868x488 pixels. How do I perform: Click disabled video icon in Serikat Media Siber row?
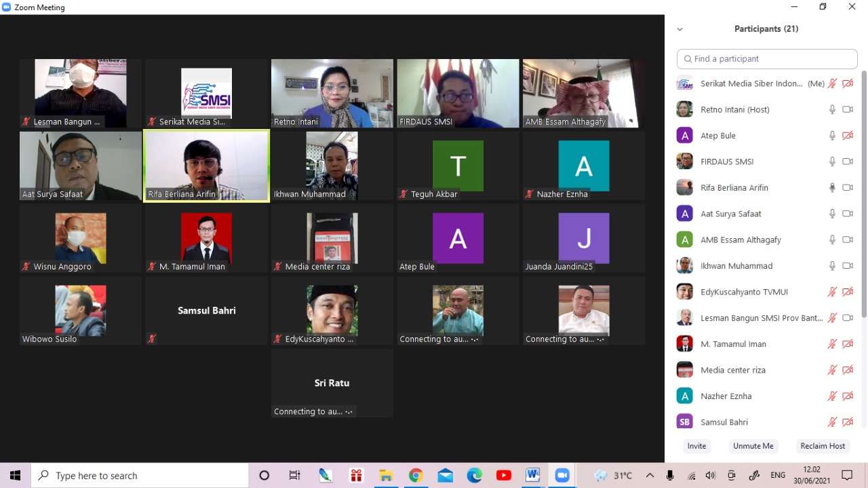(848, 83)
